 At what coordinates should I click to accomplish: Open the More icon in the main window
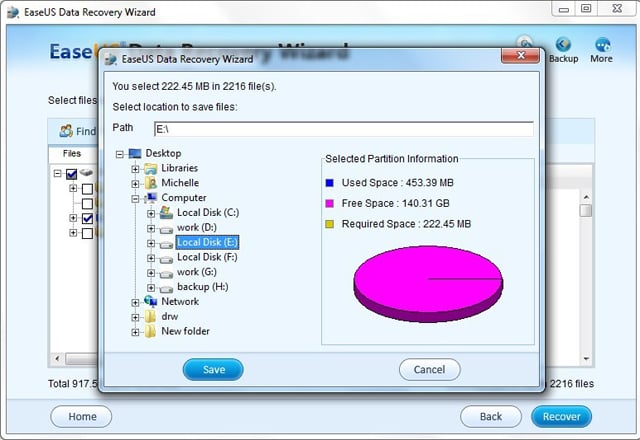602,44
